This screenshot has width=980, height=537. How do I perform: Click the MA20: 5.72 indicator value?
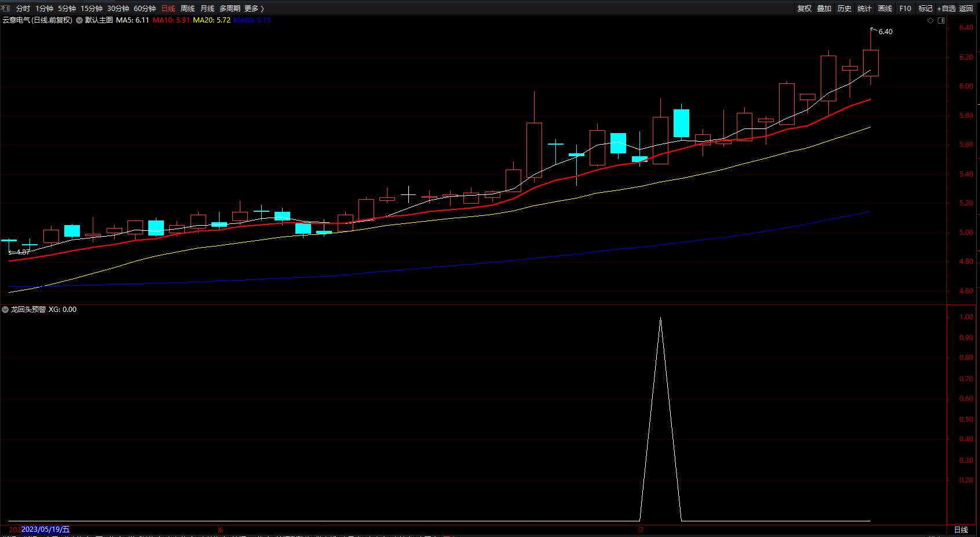pos(211,20)
